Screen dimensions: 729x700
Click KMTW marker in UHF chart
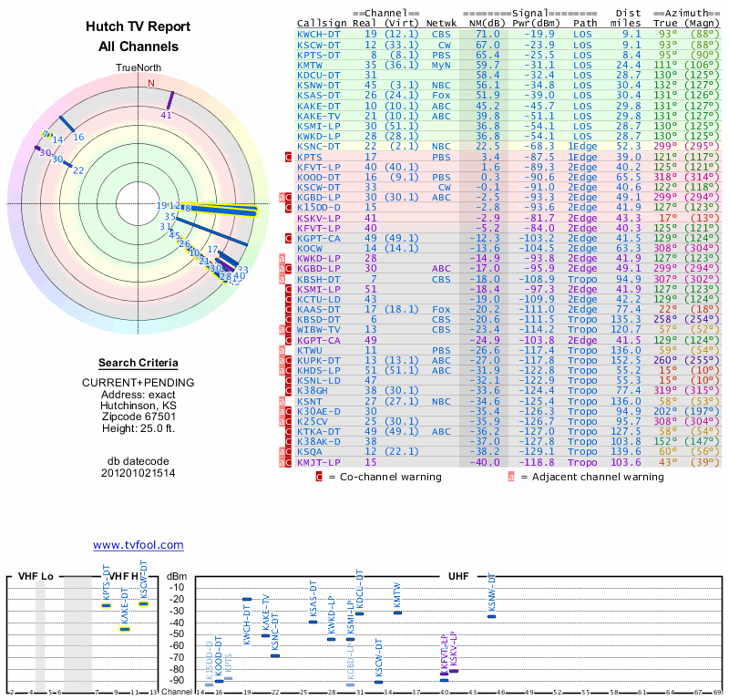pyautogui.click(x=397, y=612)
